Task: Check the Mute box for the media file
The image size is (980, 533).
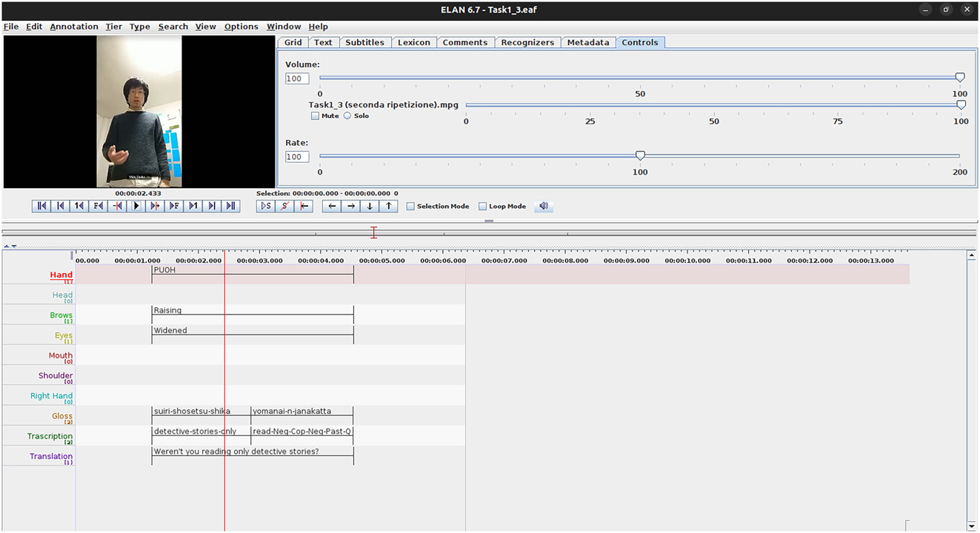Action: tap(315, 116)
